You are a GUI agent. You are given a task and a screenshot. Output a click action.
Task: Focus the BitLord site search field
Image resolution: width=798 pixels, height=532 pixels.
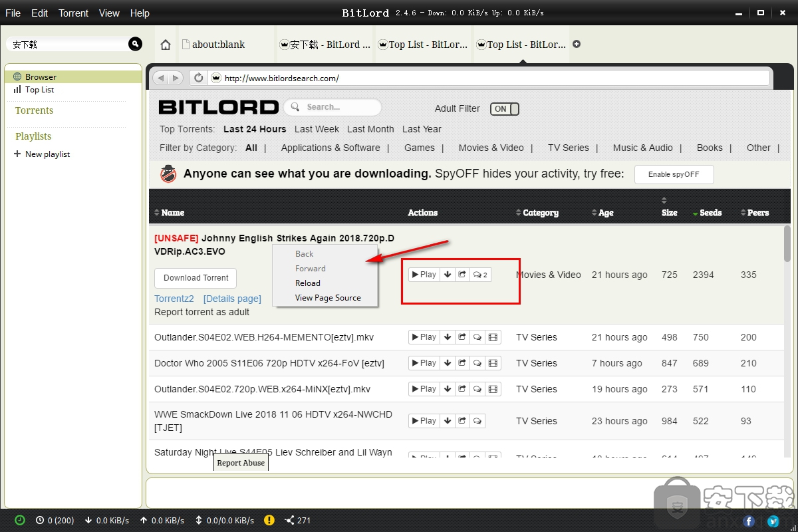tap(332, 107)
